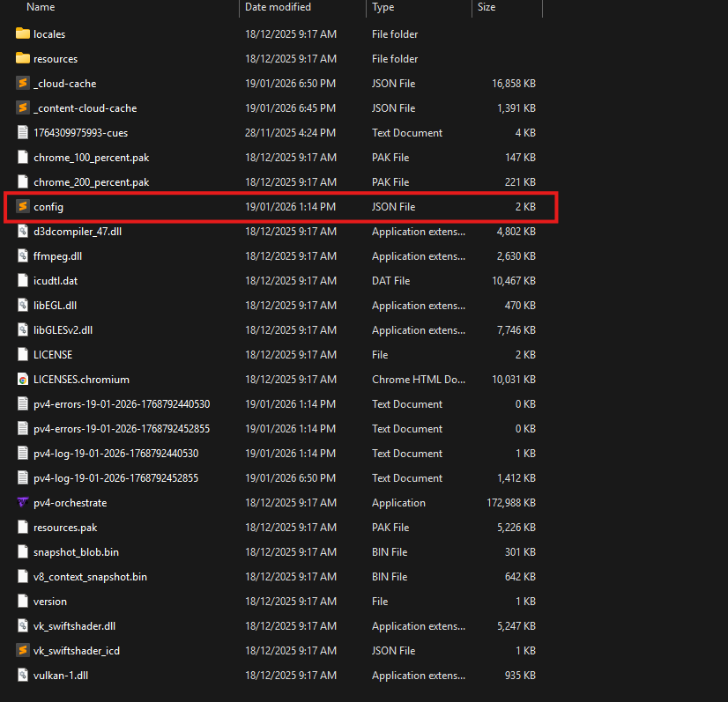Click the 1764309975993-cues text document icon

pyautogui.click(x=23, y=132)
